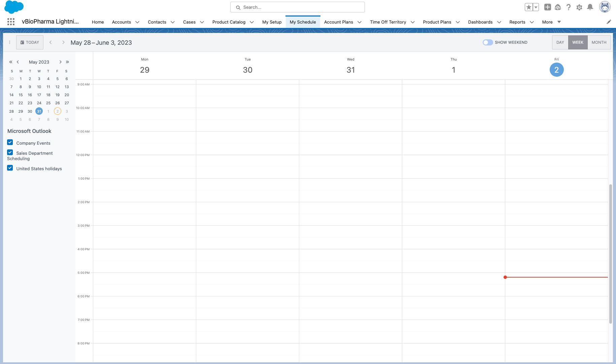Switch calendar to Month view

599,42
